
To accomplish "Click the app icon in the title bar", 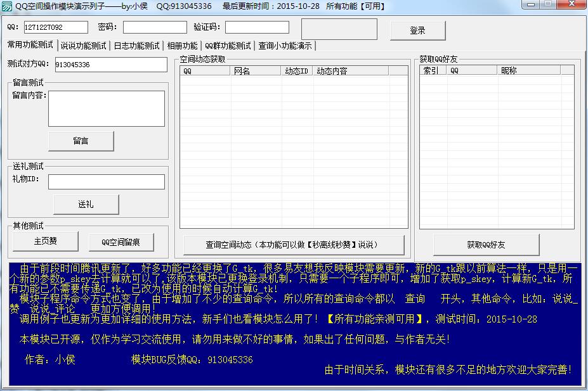I will pyautogui.click(x=6, y=6).
